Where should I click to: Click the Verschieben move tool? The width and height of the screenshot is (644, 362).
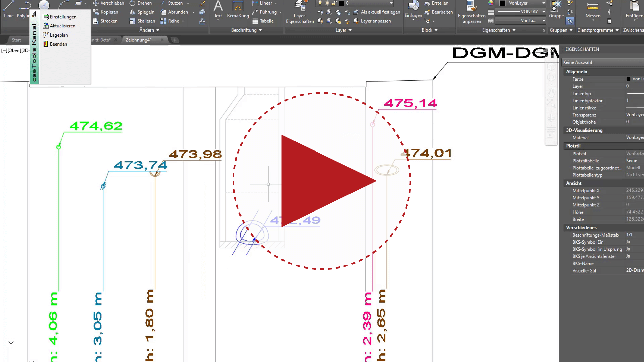(108, 3)
